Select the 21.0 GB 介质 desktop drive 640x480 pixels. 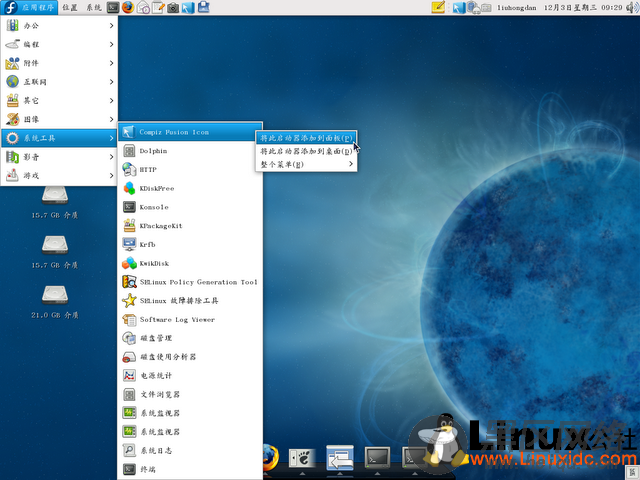pos(55,302)
